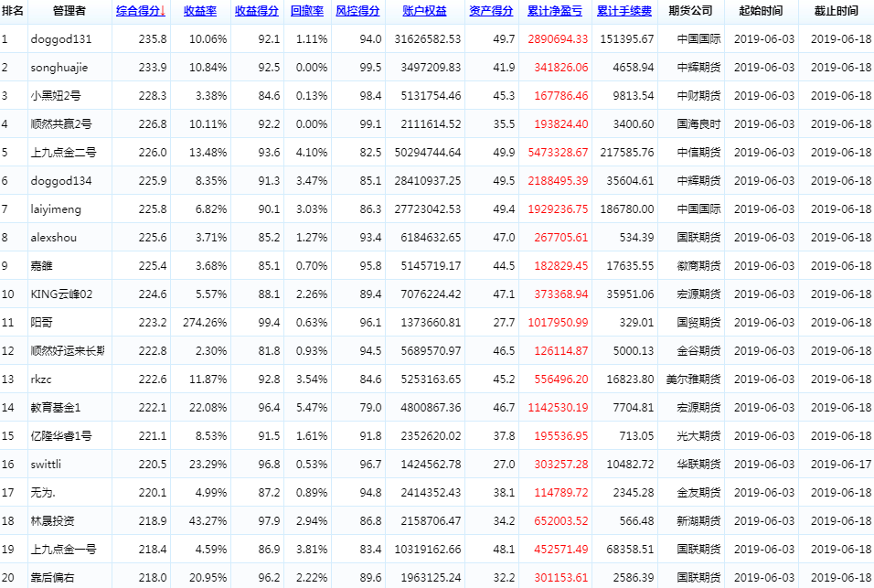Select manager 嘉雒 in row 9

[41, 266]
